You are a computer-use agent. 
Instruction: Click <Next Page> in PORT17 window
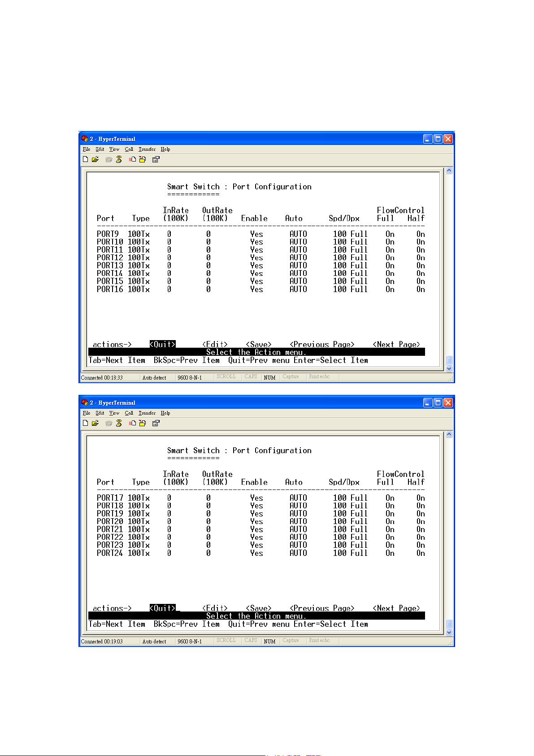click(x=397, y=608)
